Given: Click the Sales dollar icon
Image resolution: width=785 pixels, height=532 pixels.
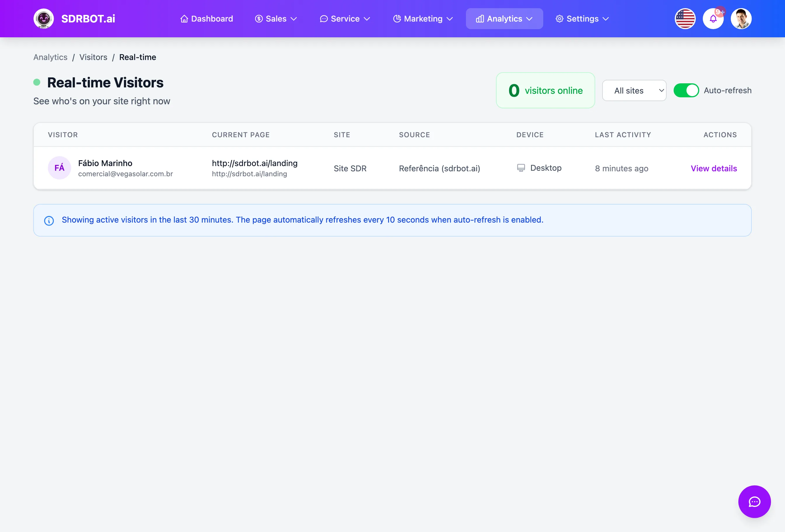Looking at the screenshot, I should (259, 19).
